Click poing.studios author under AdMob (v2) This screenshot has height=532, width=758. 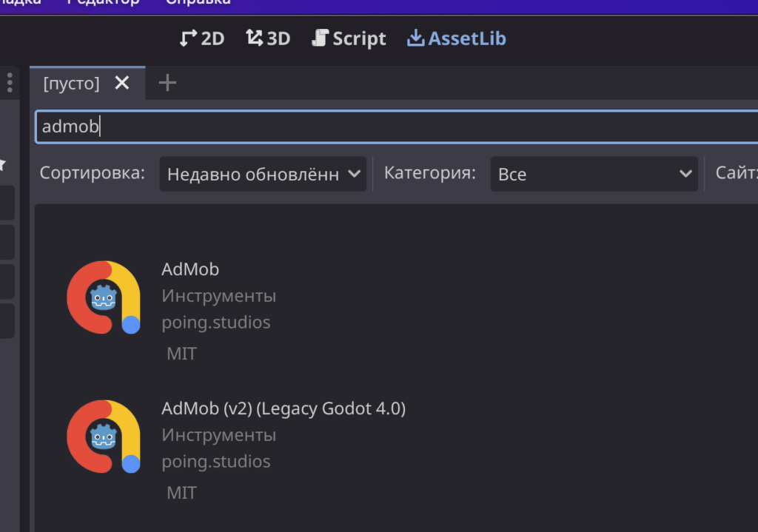coord(215,462)
